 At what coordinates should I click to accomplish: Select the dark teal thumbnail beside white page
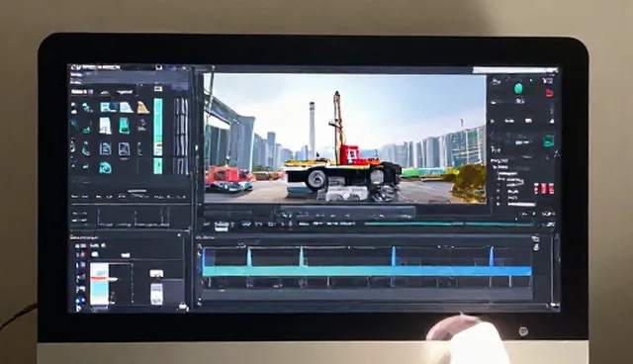(125, 126)
